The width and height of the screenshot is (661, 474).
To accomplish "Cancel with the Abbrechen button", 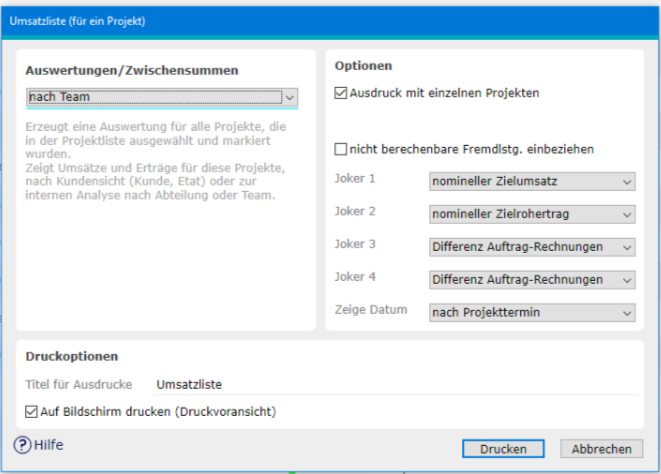I will click(602, 449).
